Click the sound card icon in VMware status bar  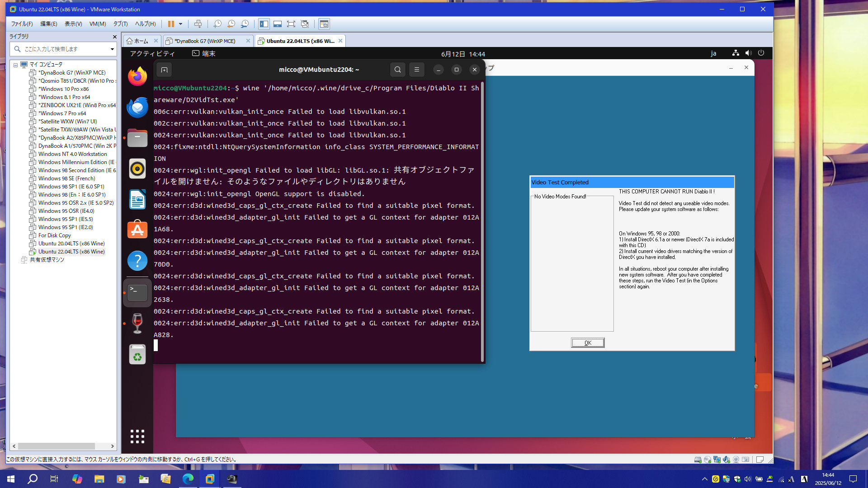coord(726,460)
